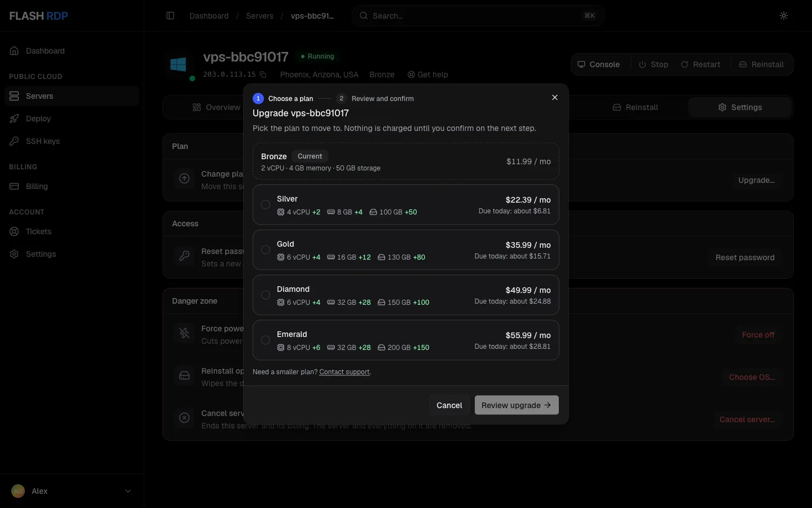Copy the IP address 203.0.113.15
Viewport: 812px width, 508px height.
coord(263,75)
